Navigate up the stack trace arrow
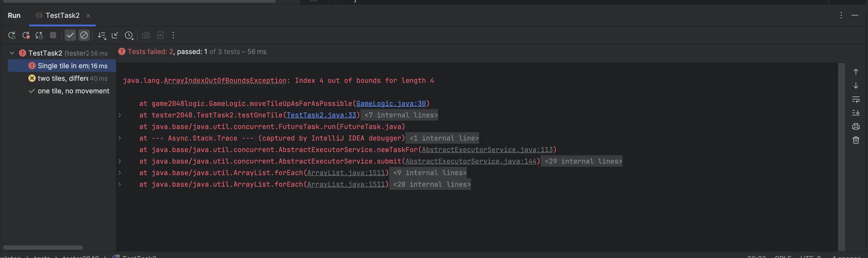This screenshot has height=258, width=868. click(856, 72)
